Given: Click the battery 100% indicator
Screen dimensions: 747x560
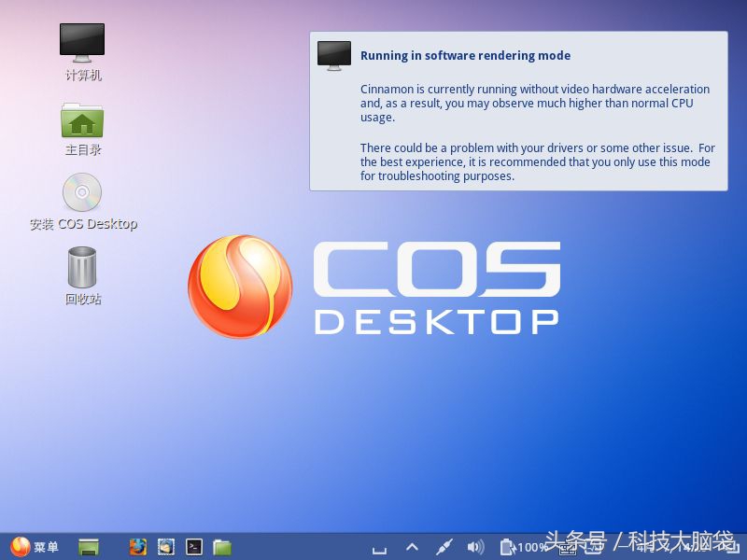Looking at the screenshot, I should point(523,547).
